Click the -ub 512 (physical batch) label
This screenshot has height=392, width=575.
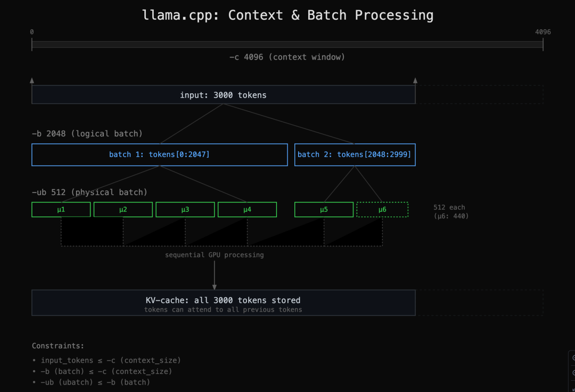pyautogui.click(x=89, y=192)
